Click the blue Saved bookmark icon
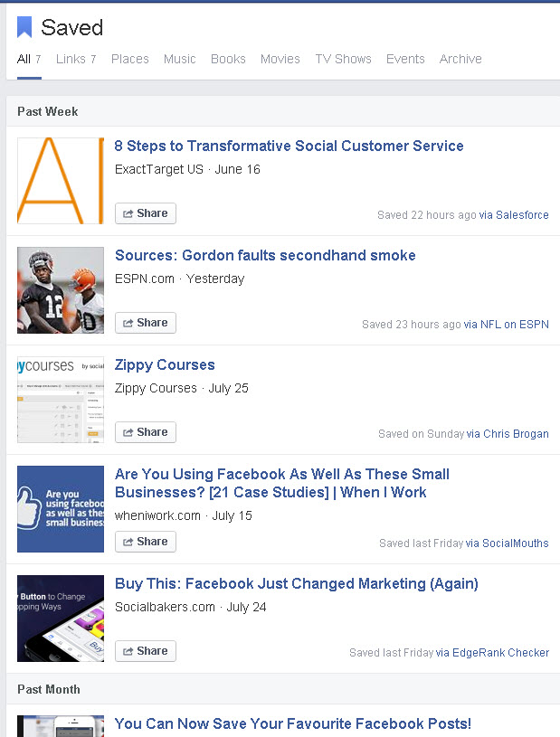 click(26, 26)
